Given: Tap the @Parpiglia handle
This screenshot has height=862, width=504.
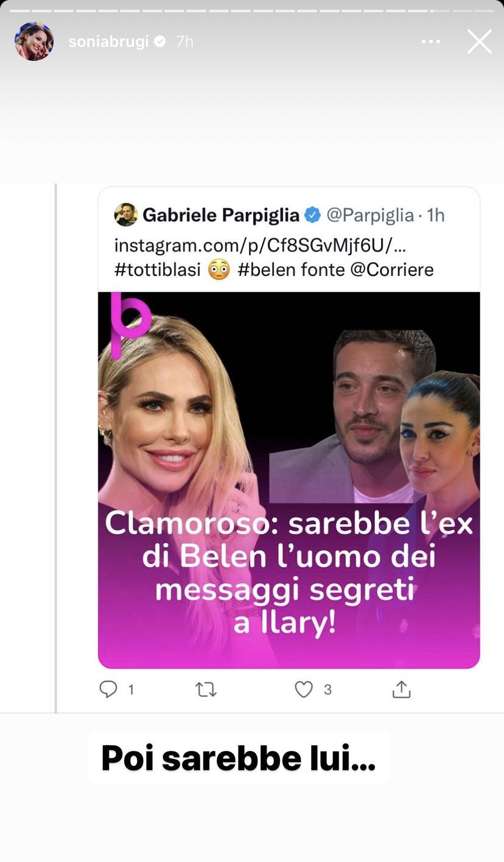Looking at the screenshot, I should tap(370, 215).
